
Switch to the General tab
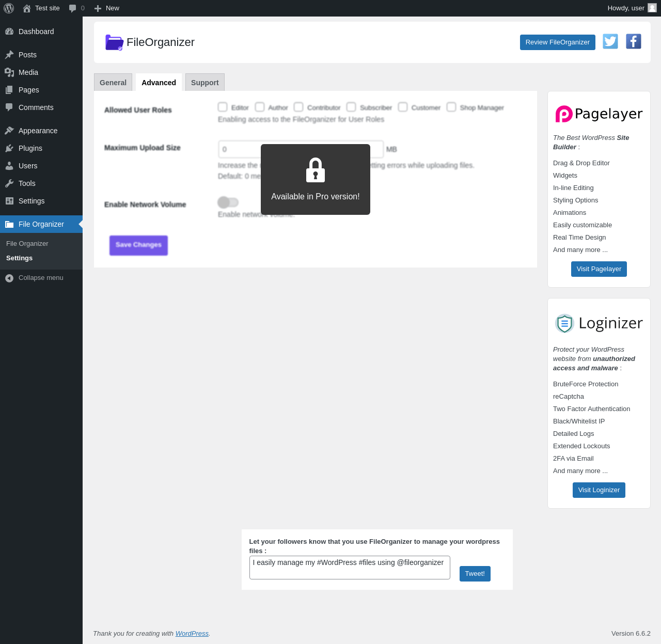[x=113, y=83]
